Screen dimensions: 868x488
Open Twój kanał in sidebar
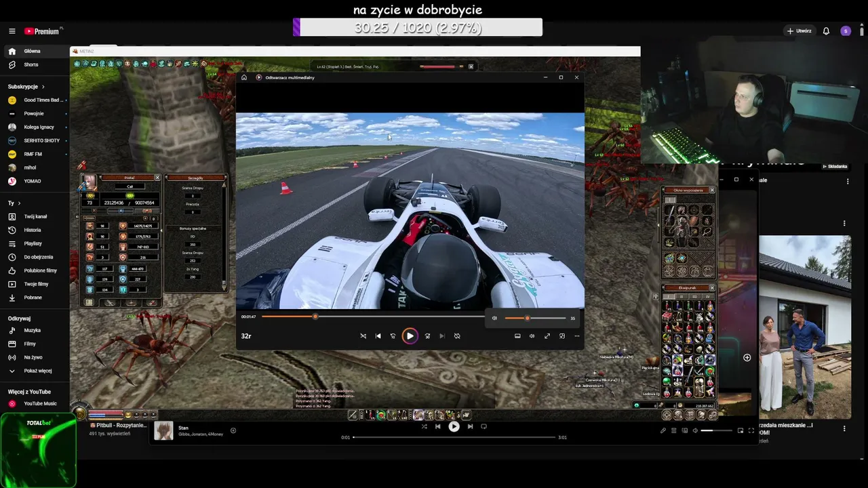(35, 216)
